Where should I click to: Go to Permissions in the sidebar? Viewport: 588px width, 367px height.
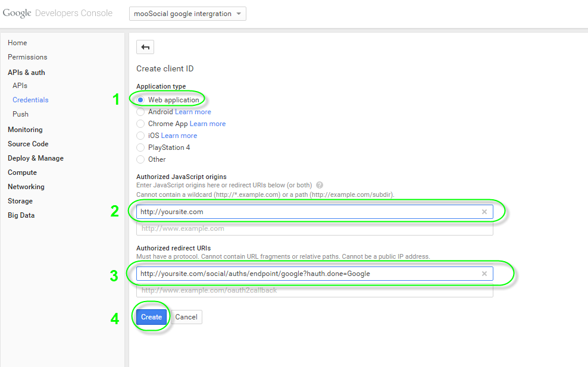coord(27,57)
